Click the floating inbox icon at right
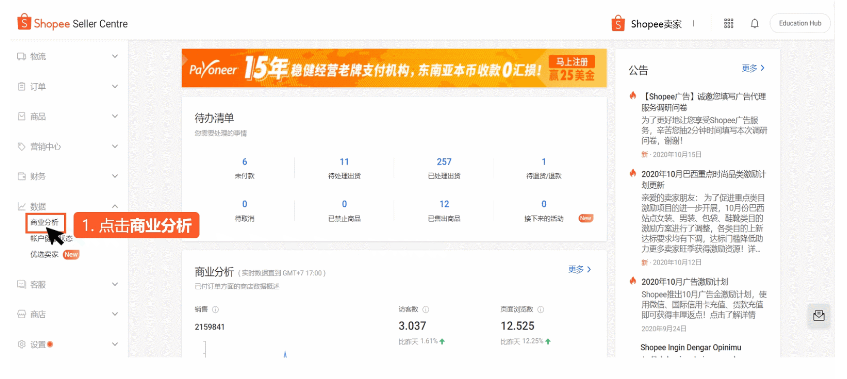The image size is (847, 379). (x=818, y=316)
